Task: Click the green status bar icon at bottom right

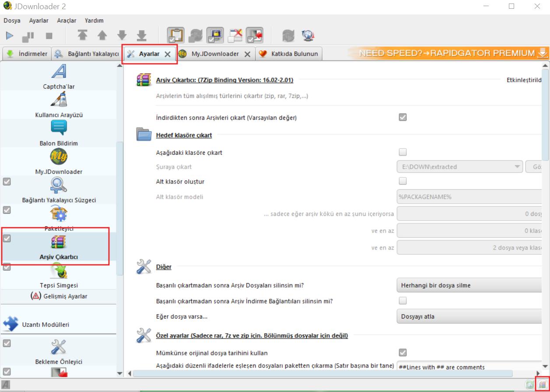Action: 530,385
